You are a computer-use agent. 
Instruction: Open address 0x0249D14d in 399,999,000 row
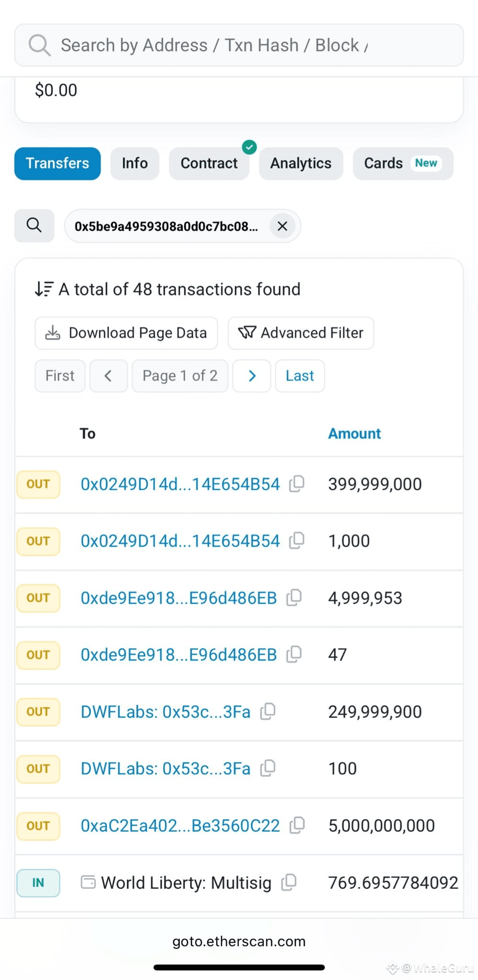[x=180, y=484]
